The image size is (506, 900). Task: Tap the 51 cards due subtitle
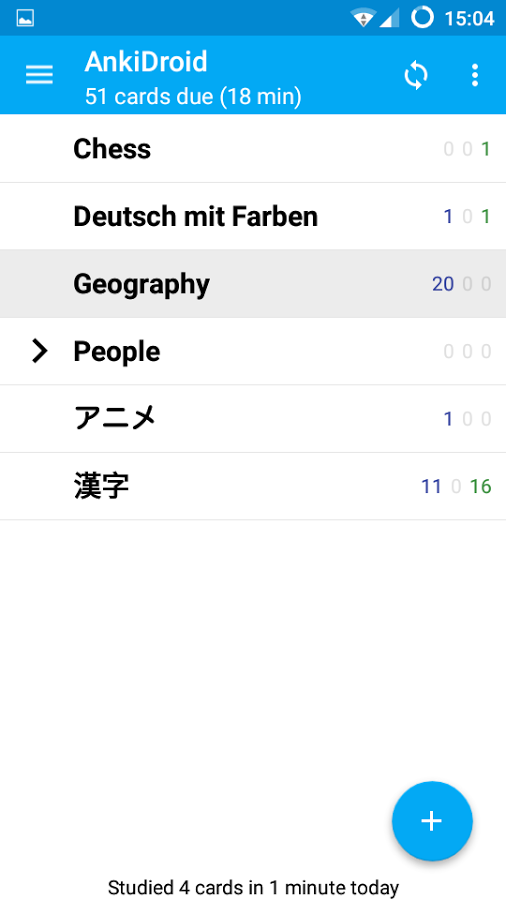click(x=193, y=96)
